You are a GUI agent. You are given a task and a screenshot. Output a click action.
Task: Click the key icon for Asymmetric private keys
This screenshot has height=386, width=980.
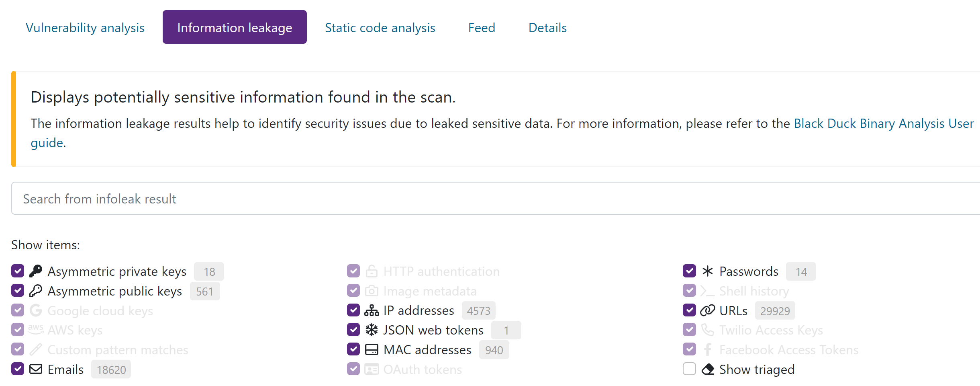36,271
